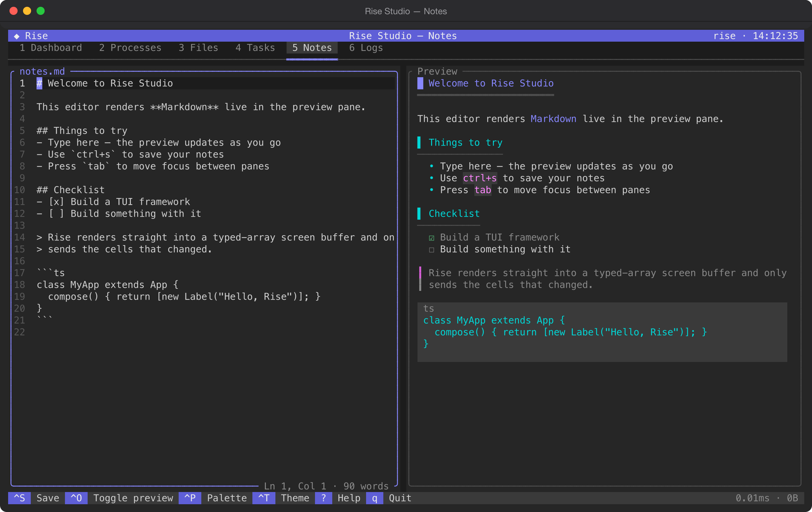Click the tab inline code in preview

[x=482, y=190]
